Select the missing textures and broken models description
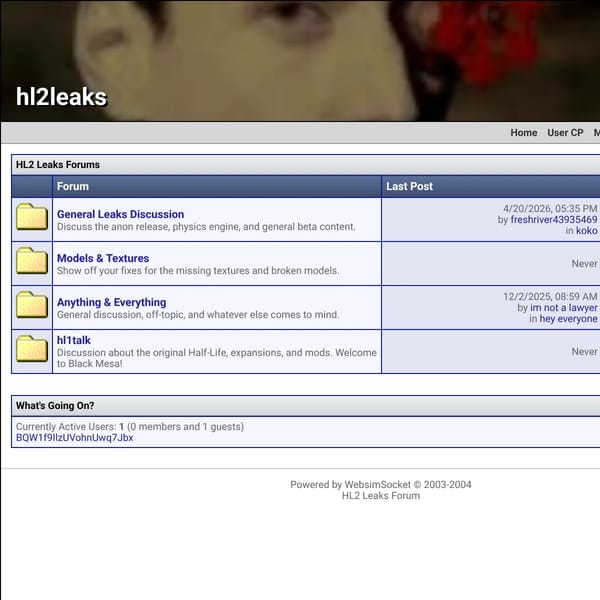Screen dimensions: 600x600 coord(198,271)
